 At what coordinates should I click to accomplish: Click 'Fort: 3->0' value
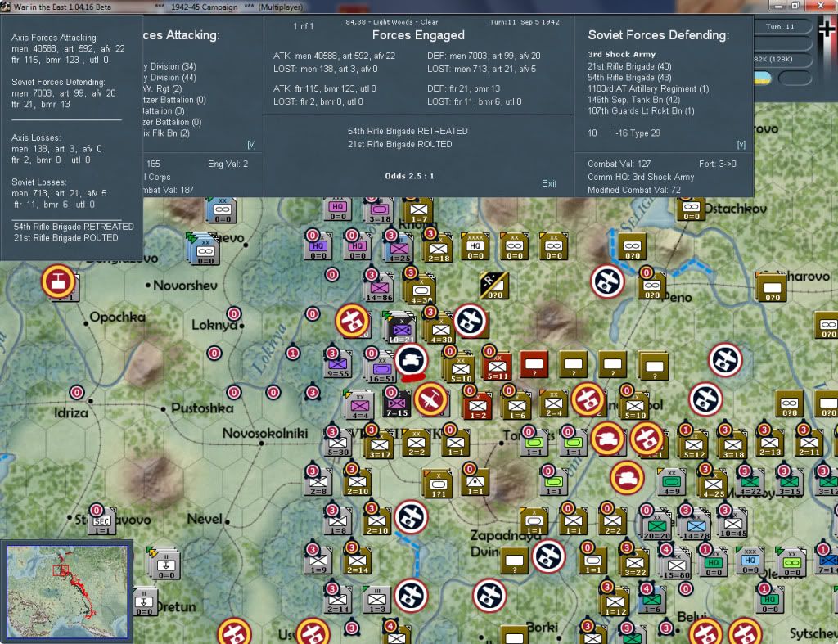717,164
